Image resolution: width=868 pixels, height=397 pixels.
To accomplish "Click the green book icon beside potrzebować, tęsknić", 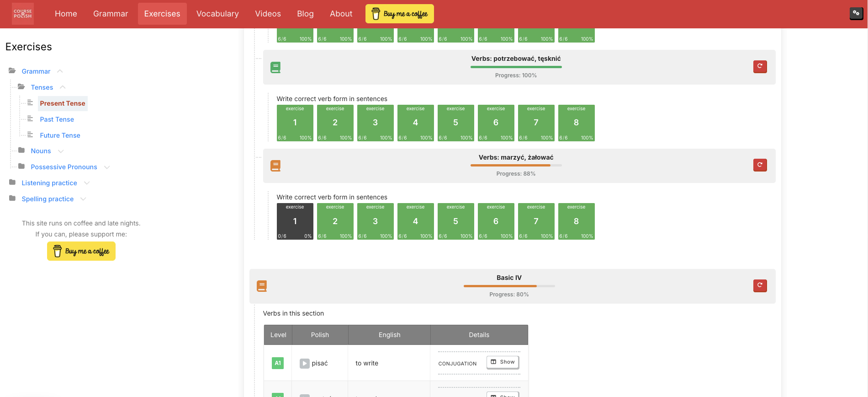I will tap(275, 68).
